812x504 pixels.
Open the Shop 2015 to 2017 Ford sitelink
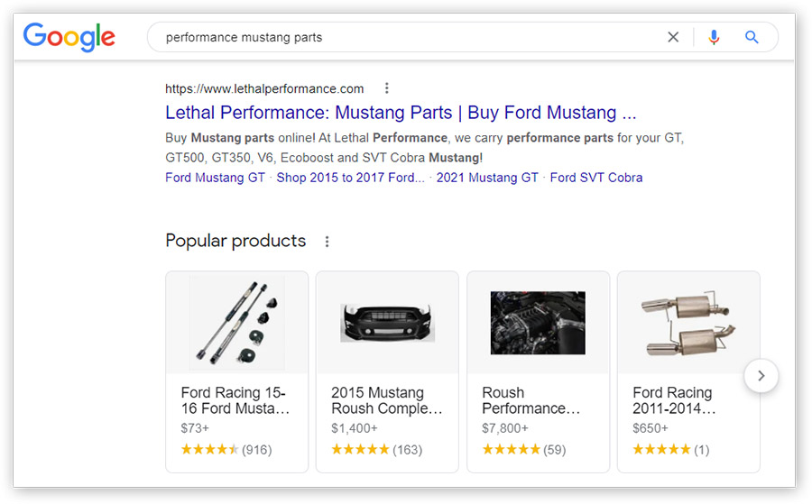[350, 178]
